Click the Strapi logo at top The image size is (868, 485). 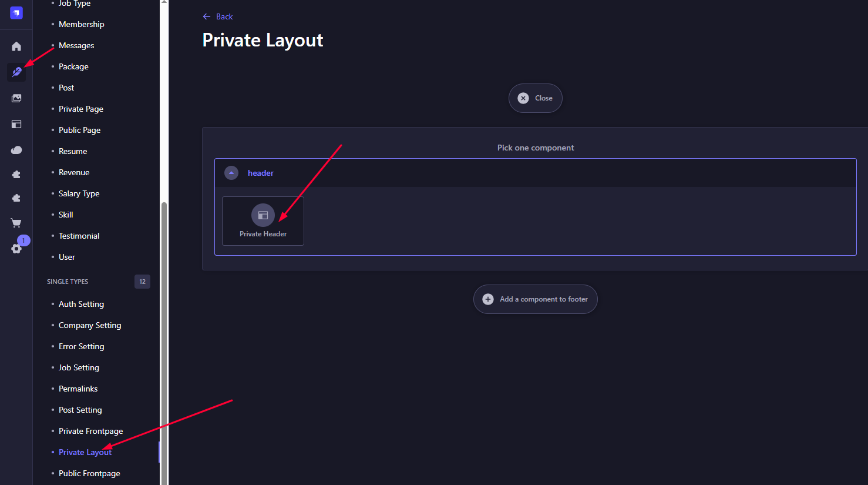coord(16,12)
